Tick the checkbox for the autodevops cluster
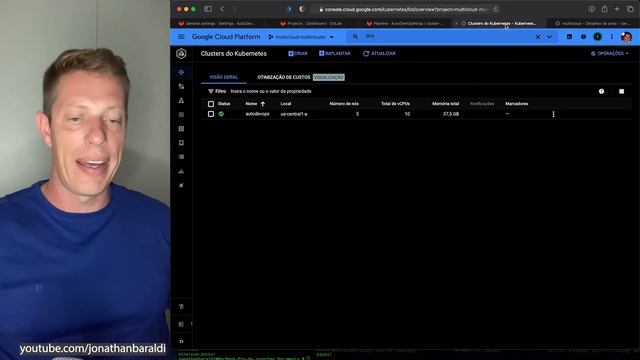Viewport: 640px width, 360px height. click(x=211, y=114)
